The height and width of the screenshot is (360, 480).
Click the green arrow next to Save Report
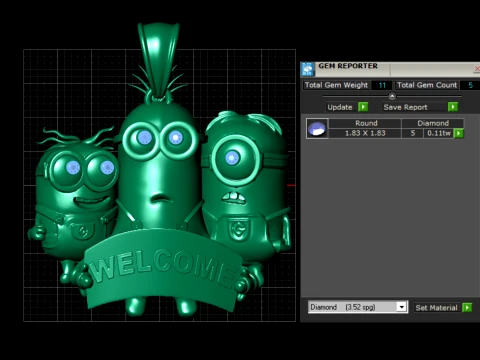coord(453,107)
